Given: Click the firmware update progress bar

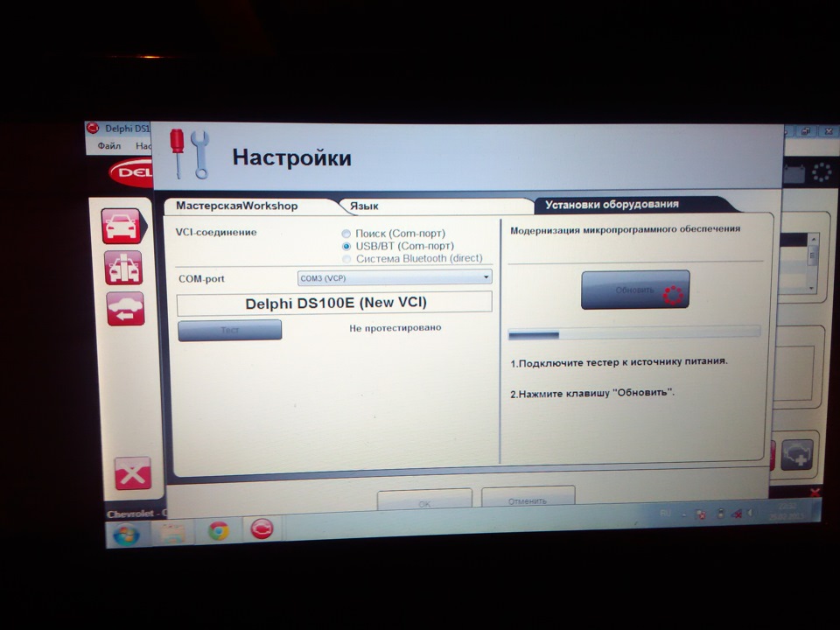Looking at the screenshot, I should coord(634,333).
